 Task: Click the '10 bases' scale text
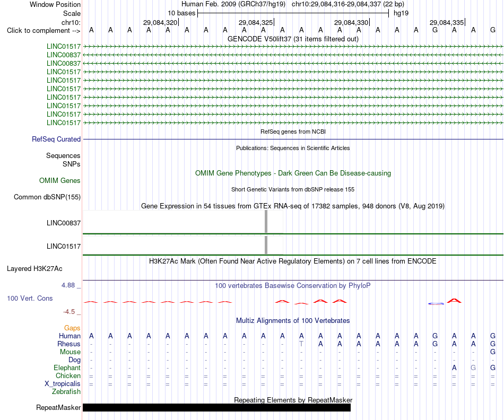click(x=181, y=13)
